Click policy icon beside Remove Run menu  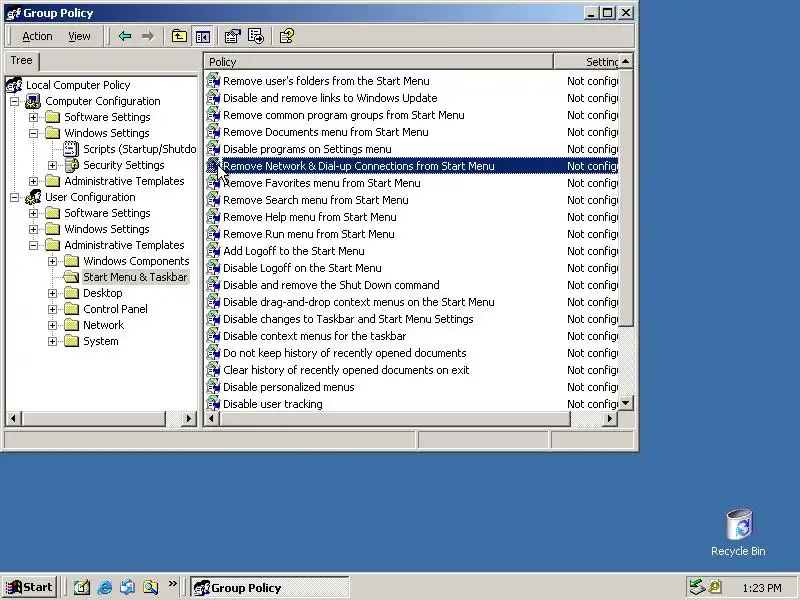[213, 234]
